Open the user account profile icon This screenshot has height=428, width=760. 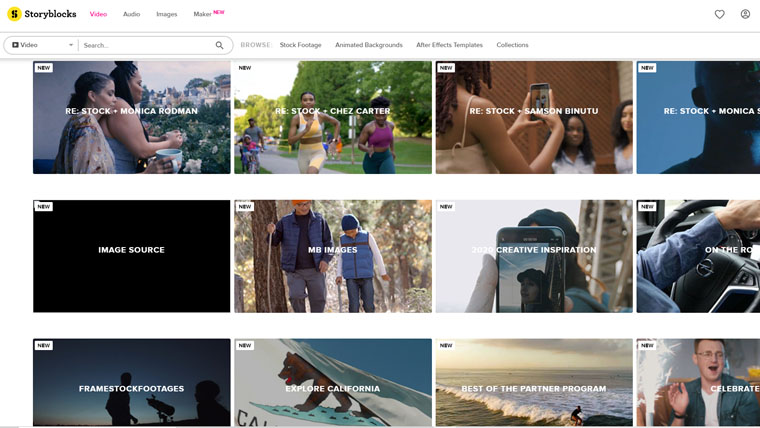pyautogui.click(x=745, y=14)
